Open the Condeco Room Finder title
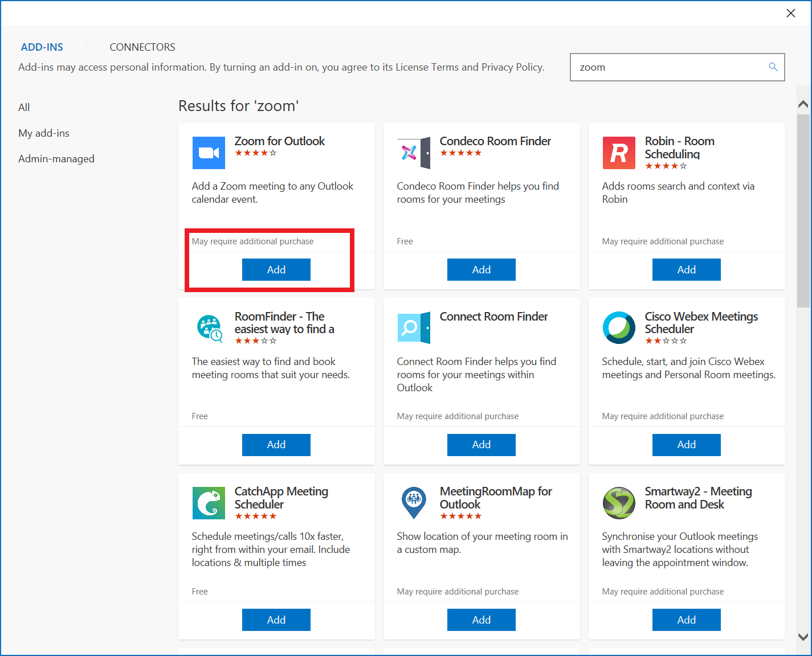812x656 pixels. point(495,141)
